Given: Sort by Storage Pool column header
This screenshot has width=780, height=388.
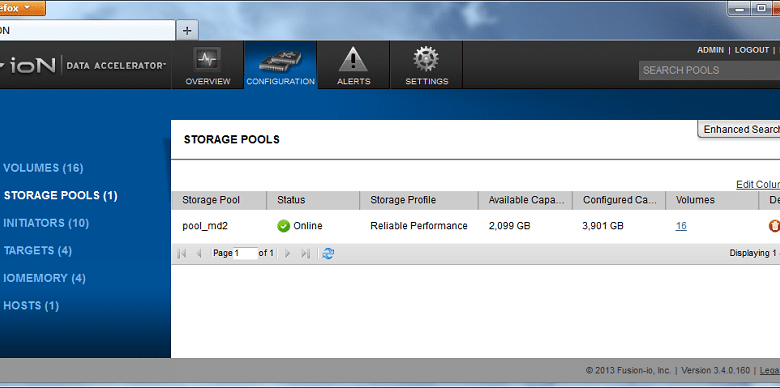Looking at the screenshot, I should 219,200.
